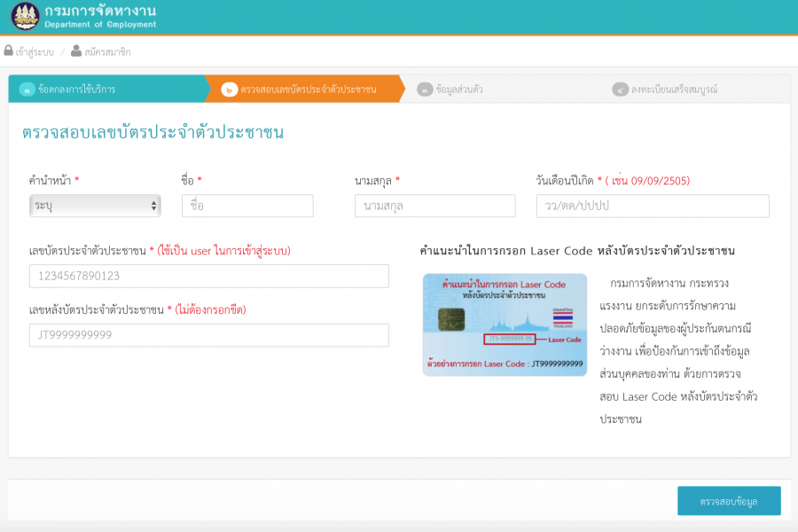Click the step three circle icon
The height and width of the screenshot is (532, 798).
(426, 90)
